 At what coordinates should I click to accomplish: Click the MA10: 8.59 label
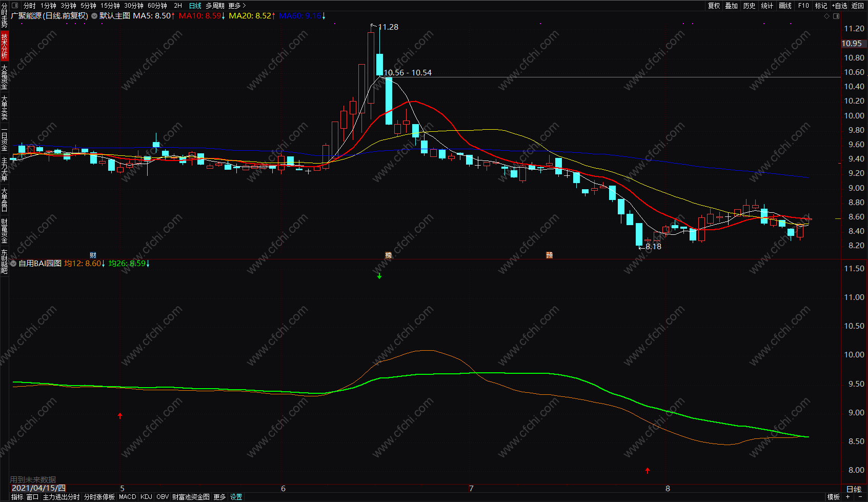click(x=202, y=16)
